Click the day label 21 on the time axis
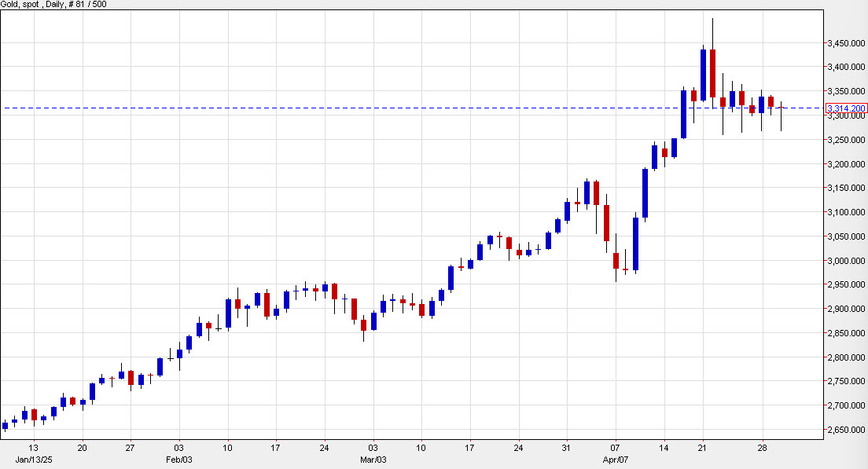Image resolution: width=868 pixels, height=469 pixels. pyautogui.click(x=702, y=448)
